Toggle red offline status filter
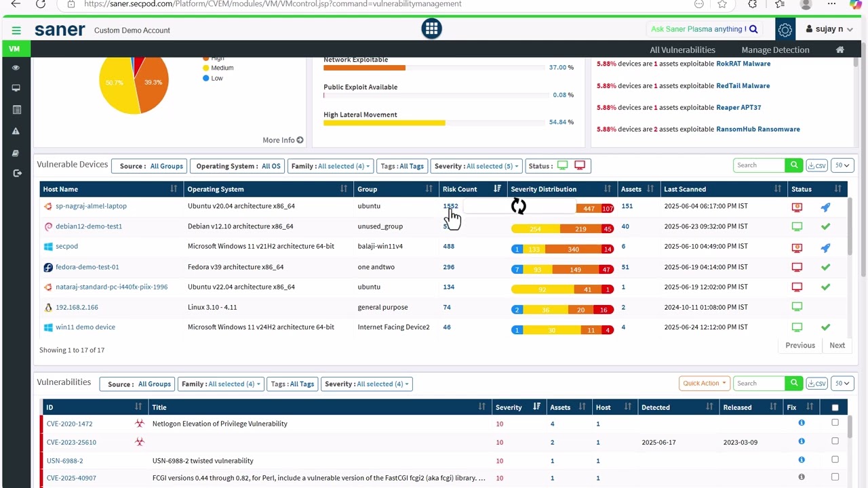 click(x=580, y=165)
